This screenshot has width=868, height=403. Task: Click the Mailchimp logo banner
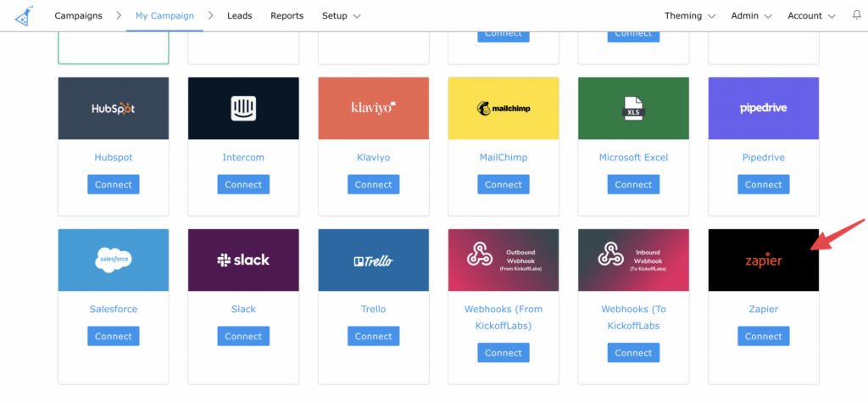pyautogui.click(x=504, y=108)
